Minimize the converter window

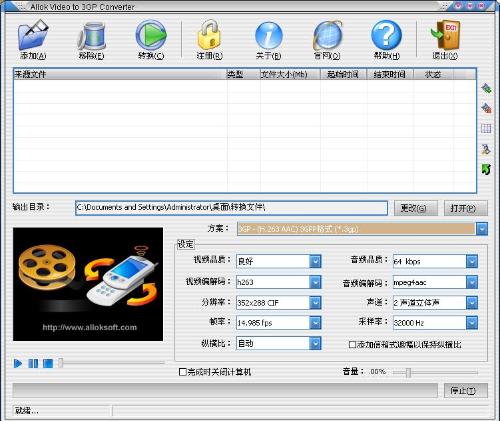459,6
